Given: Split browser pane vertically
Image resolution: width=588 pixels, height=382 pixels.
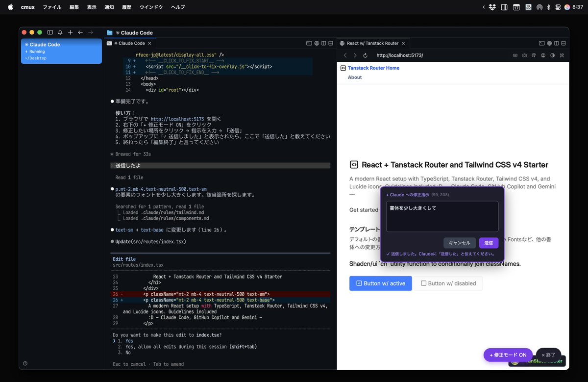Looking at the screenshot, I should pos(557,43).
